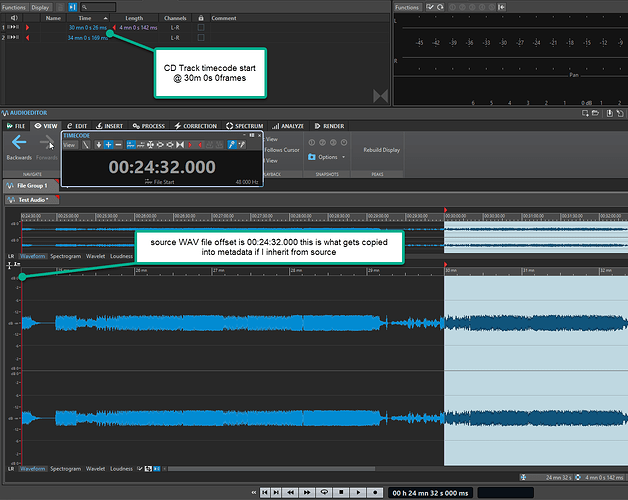Stop playback with transport stop button
The image size is (628, 500).
[x=341, y=492]
